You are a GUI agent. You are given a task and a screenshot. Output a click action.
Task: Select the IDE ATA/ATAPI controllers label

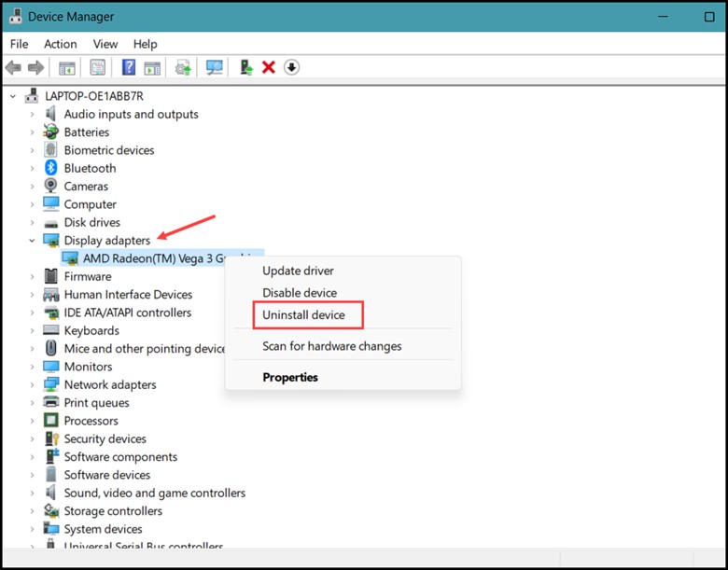pyautogui.click(x=128, y=313)
